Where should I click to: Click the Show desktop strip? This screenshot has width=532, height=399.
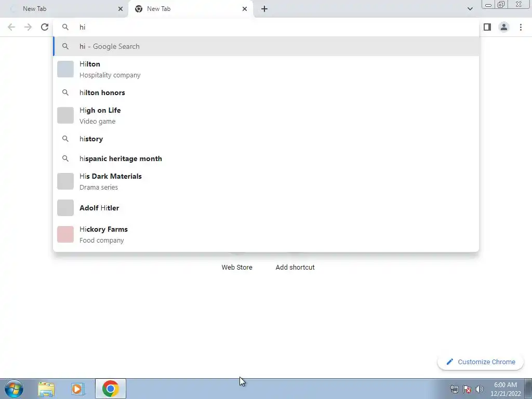click(x=528, y=389)
